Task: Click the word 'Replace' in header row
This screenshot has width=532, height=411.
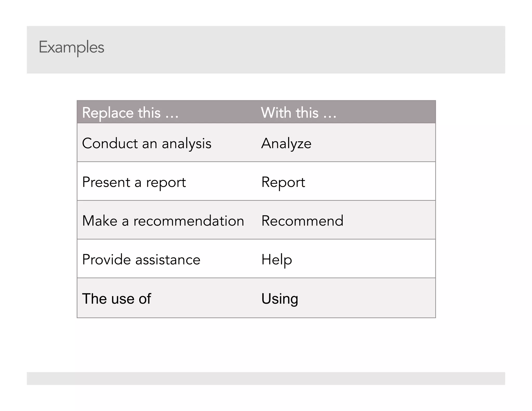Action: tap(108, 113)
